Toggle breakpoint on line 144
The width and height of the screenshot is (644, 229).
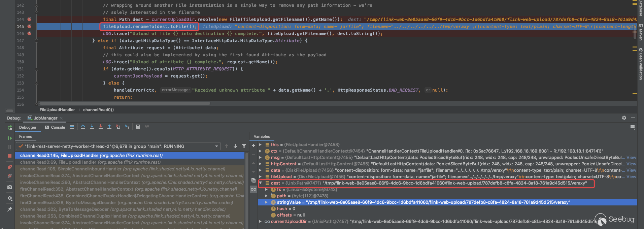coord(30,19)
